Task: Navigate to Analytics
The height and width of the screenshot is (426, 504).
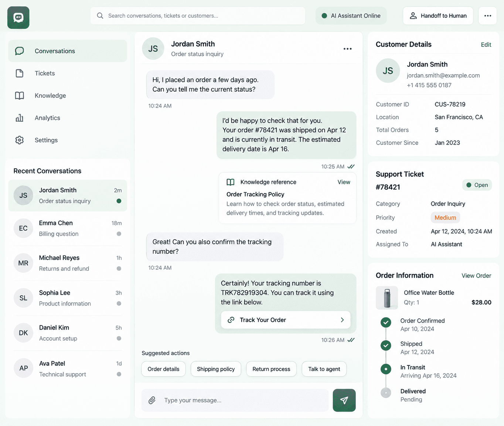Action: (x=68, y=118)
